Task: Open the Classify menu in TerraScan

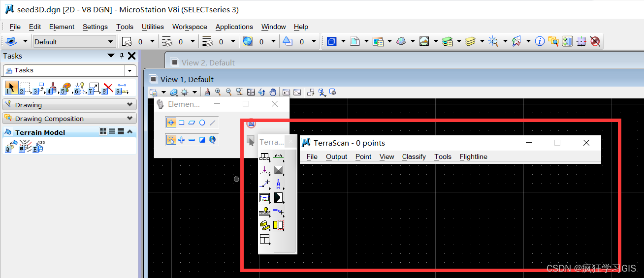Action: pyautogui.click(x=414, y=156)
